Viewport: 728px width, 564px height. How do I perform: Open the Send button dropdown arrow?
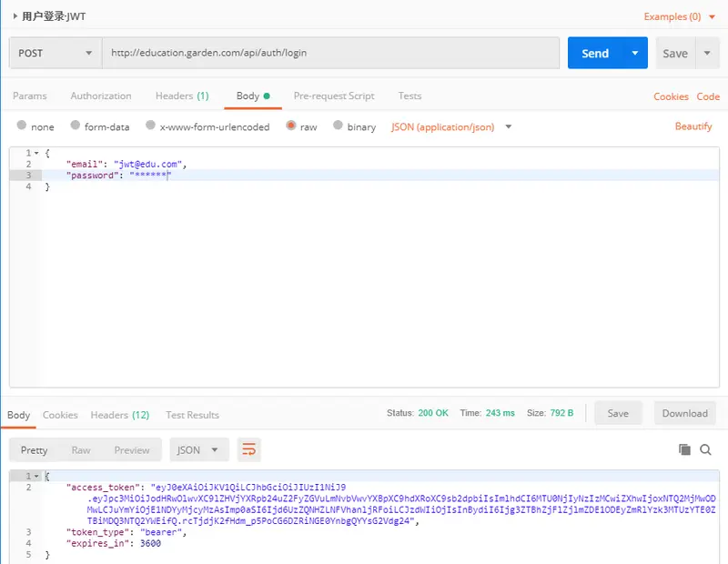point(634,53)
